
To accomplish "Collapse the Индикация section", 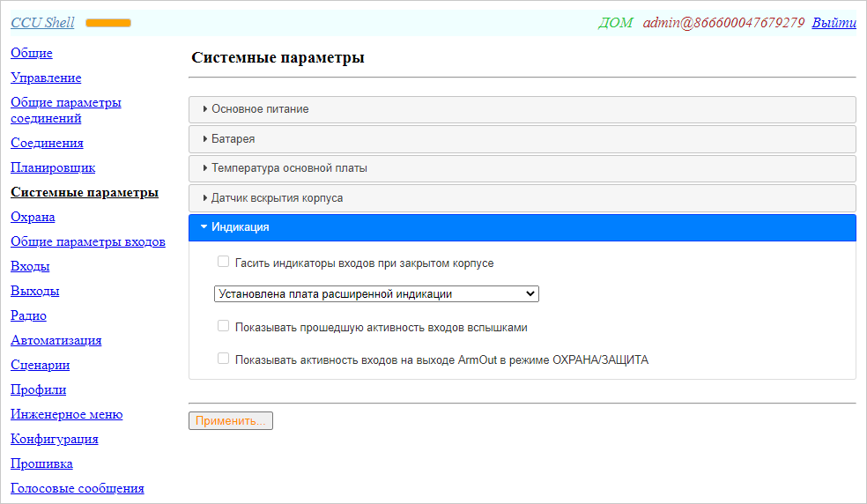I will [x=240, y=227].
